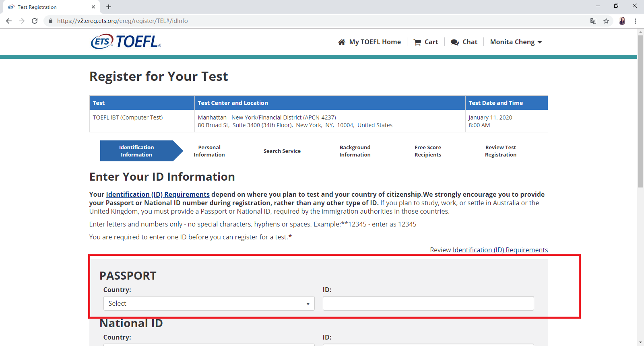The image size is (644, 346).
Task: Click the 'PASSPORT' section heading
Action: pos(128,276)
